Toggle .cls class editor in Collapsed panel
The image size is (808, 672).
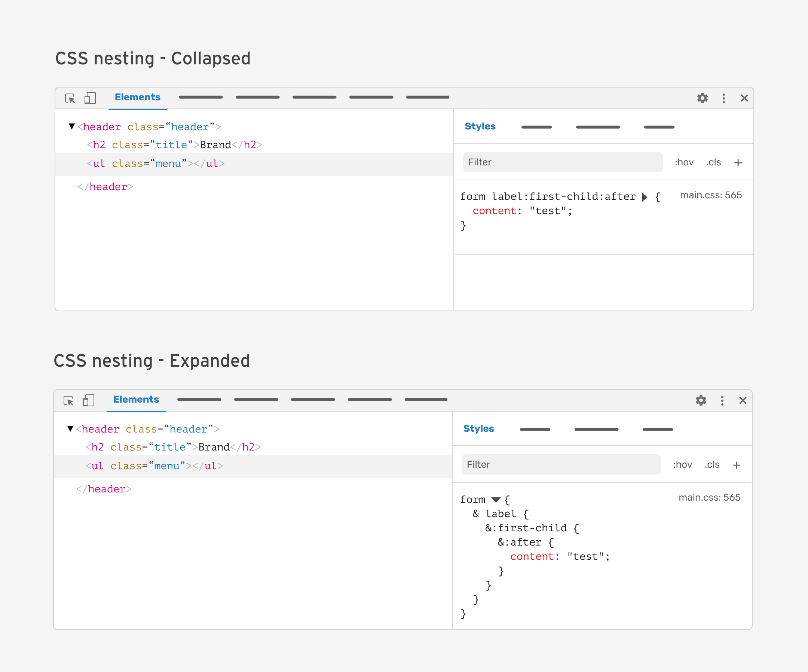click(713, 162)
